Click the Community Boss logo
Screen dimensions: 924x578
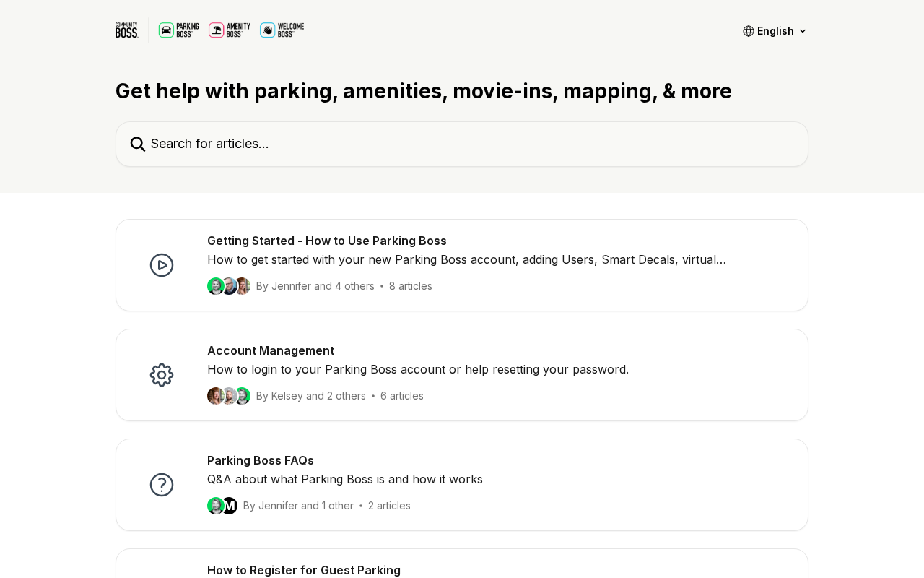(127, 30)
